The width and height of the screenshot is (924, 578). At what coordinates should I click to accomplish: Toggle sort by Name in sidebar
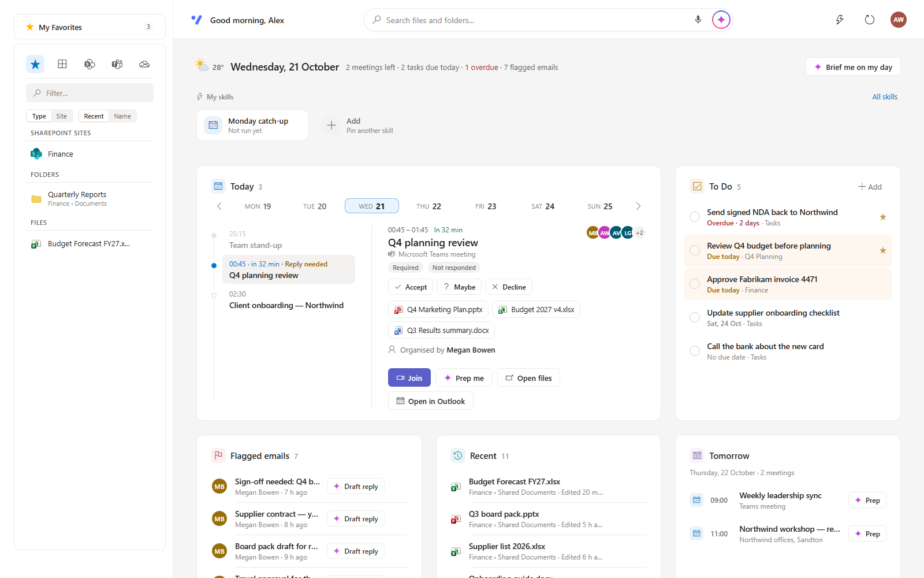tap(122, 116)
